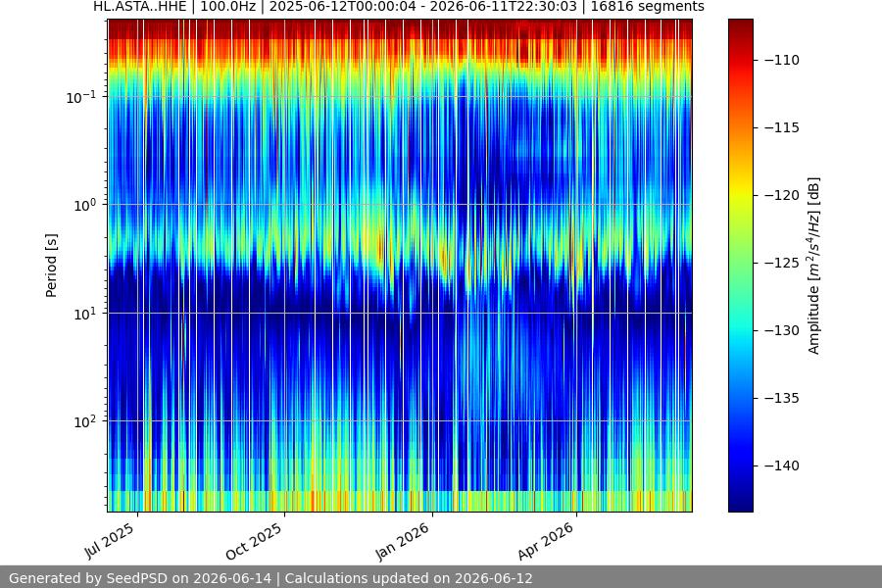Screen dimensions: 882x588
Task: Click the −115 colorbar tick label
Action: pyautogui.click(x=782, y=127)
